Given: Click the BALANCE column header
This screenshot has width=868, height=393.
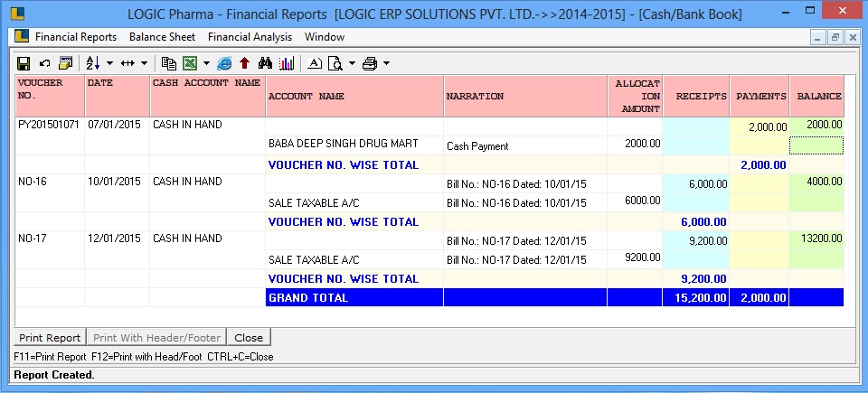Looking at the screenshot, I should tap(816, 97).
